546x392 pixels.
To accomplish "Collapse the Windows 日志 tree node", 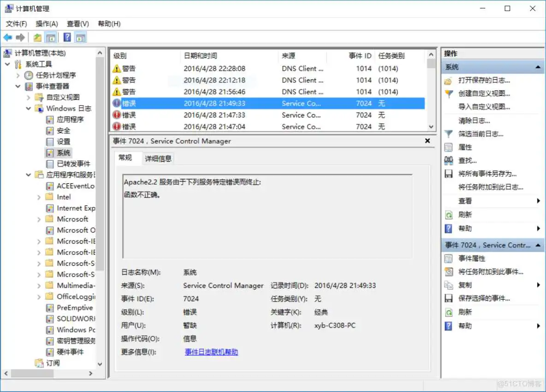I will coord(29,108).
